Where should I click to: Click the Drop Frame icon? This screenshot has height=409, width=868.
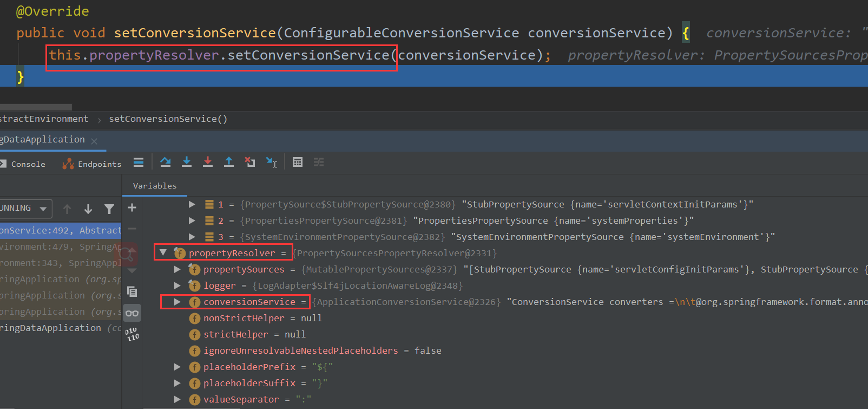point(250,162)
